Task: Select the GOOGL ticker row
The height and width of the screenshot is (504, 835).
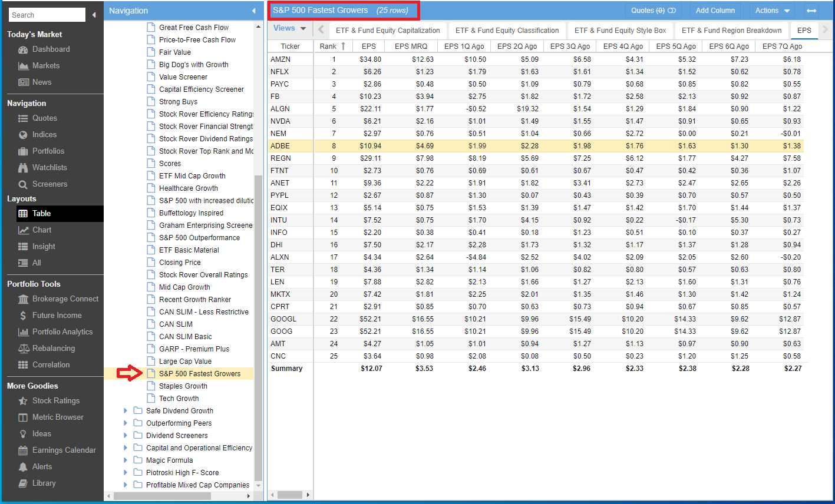Action: [x=536, y=319]
